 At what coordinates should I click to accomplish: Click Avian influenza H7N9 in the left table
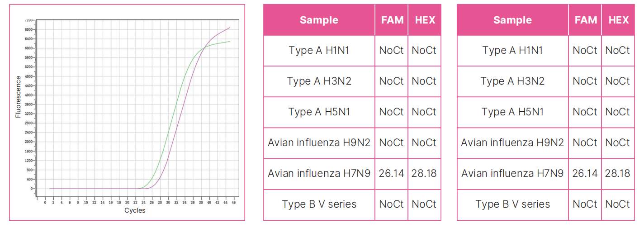click(x=319, y=173)
